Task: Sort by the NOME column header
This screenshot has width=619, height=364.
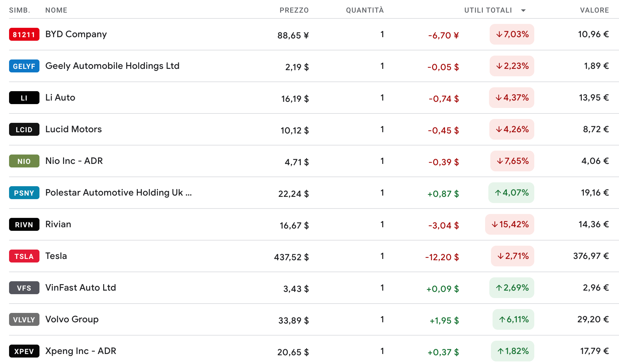Action: click(56, 10)
